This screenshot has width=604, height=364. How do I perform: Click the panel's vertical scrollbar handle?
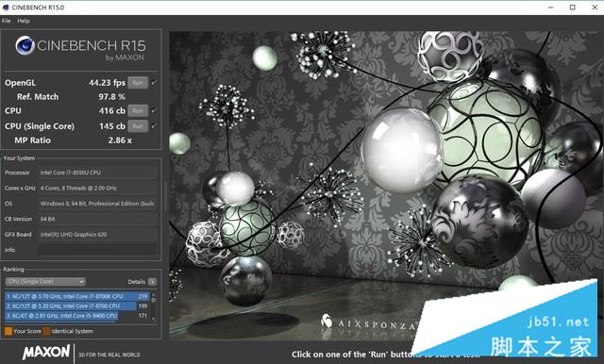click(x=166, y=196)
